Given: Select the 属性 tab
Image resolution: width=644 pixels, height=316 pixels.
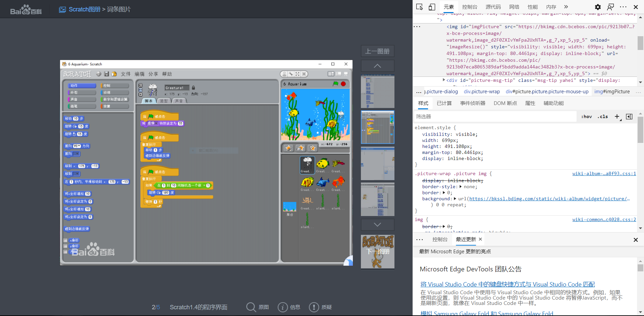Looking at the screenshot, I should point(530,103).
